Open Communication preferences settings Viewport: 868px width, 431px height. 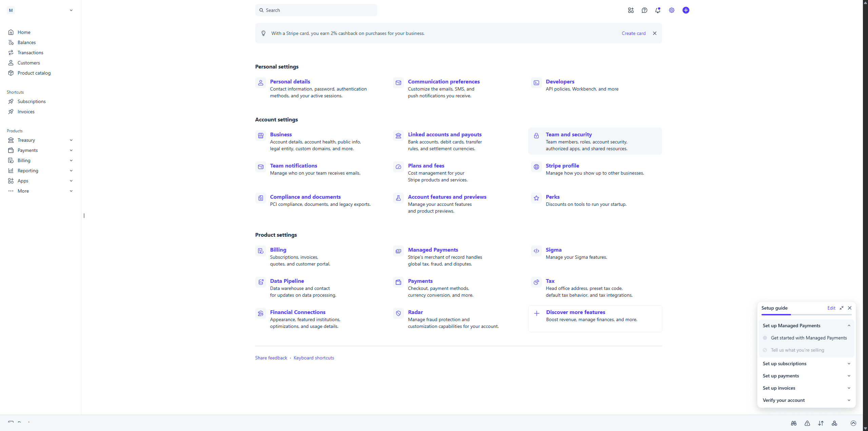pyautogui.click(x=443, y=82)
